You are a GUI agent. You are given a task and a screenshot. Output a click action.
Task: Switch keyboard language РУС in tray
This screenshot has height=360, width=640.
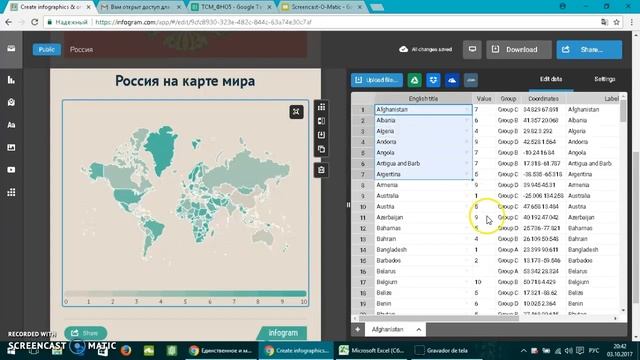coord(593,351)
